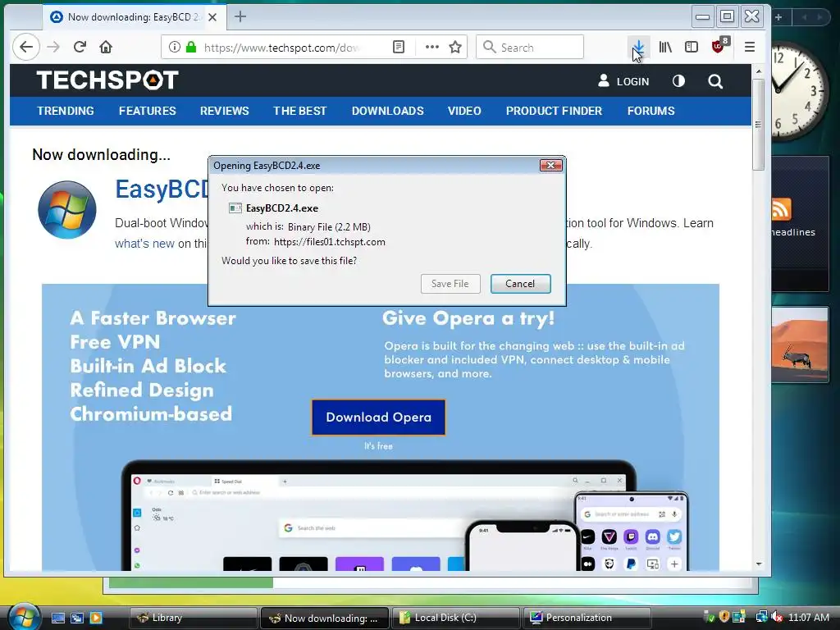
Task: Click the network tray icon
Action: 760,618
